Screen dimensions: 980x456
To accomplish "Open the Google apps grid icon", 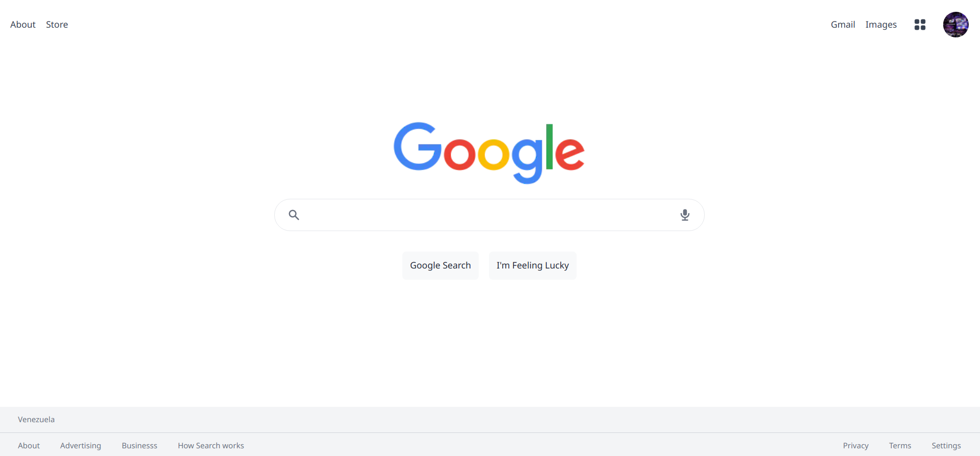I will tap(920, 25).
